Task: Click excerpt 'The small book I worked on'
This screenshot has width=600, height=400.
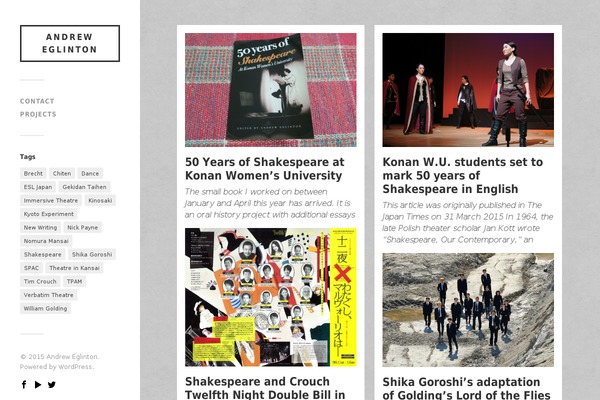Action: coord(270,203)
